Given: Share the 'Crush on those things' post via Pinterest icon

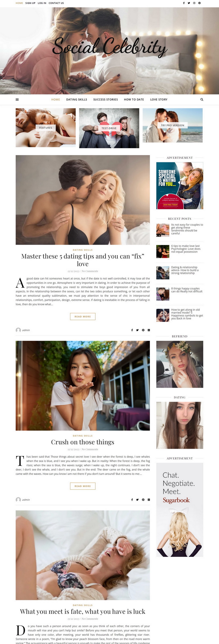Looking at the screenshot, I should [x=143, y=500].
